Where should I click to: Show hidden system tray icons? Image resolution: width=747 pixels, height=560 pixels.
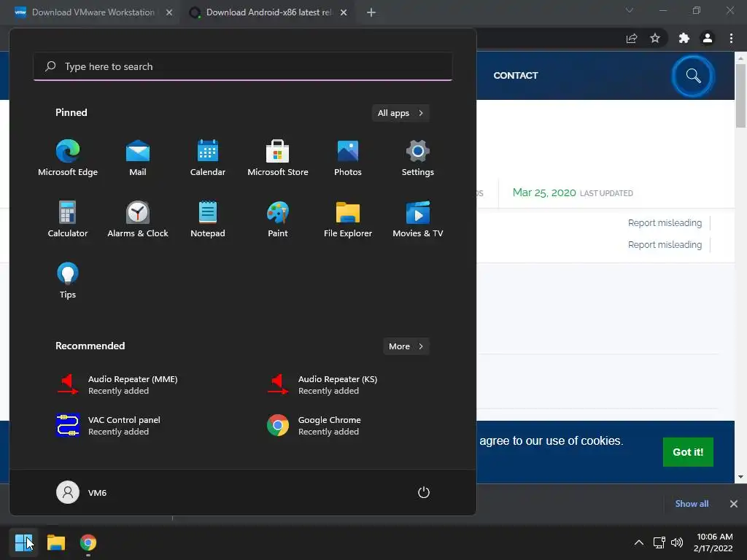tap(639, 542)
